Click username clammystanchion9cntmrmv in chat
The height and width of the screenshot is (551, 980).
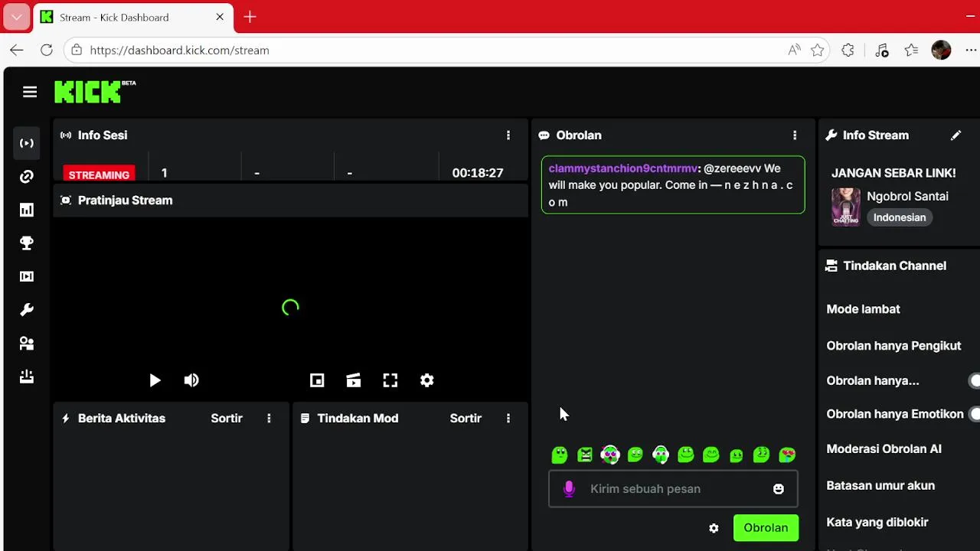coord(622,168)
